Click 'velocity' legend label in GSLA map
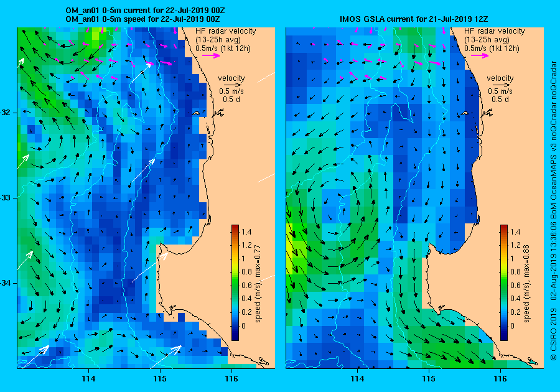This screenshot has height=392, width=560. 500,78
